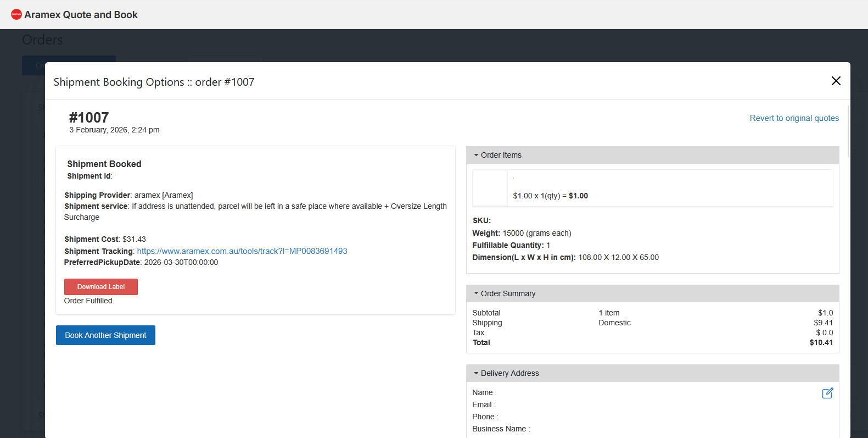The width and height of the screenshot is (868, 438).
Task: Collapse the Order Items section
Action: pos(652,155)
